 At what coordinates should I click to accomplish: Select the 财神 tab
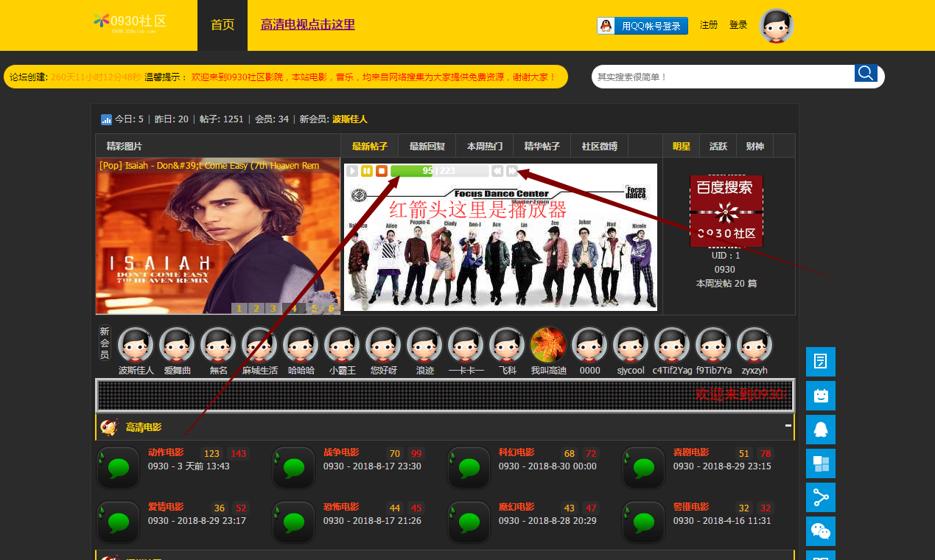pyautogui.click(x=755, y=146)
